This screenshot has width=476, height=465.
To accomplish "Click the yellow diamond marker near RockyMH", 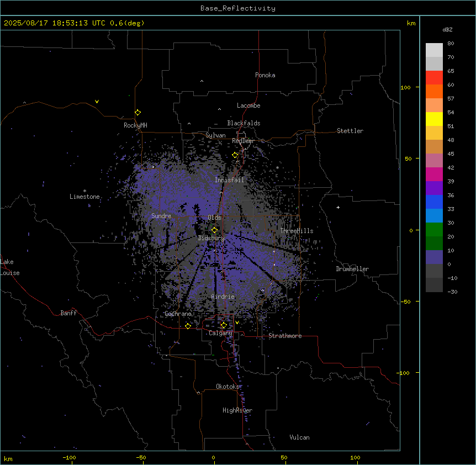I will tap(138, 113).
